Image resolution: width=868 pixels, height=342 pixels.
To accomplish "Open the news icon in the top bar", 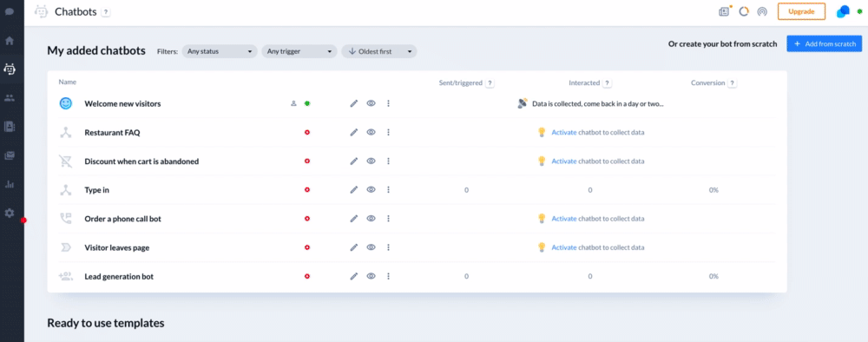I will coord(724,11).
